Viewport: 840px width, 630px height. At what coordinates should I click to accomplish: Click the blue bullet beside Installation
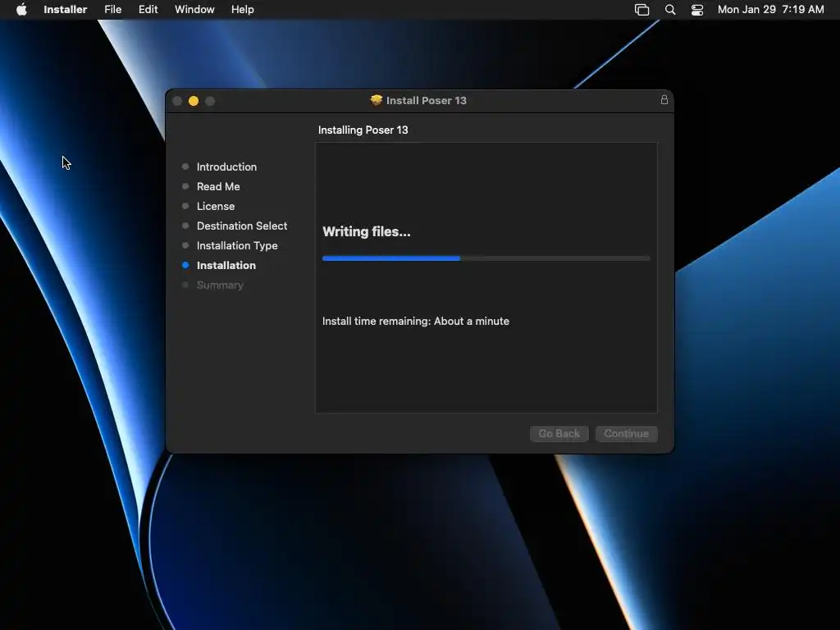[185, 265]
